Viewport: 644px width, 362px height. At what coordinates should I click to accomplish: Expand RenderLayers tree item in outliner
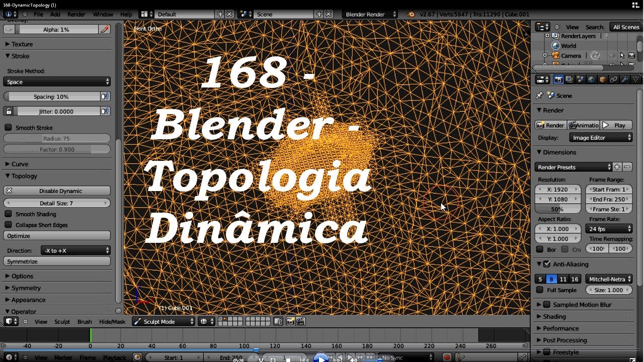pos(547,36)
